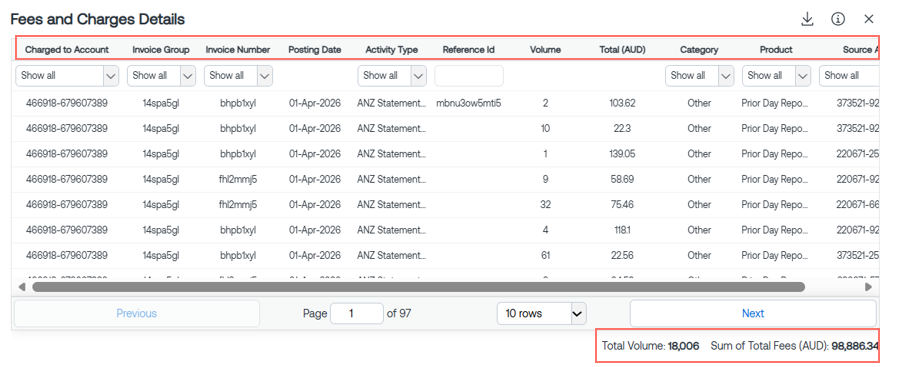The image size is (901, 367).
Task: Select the volume 32 cell
Action: [x=545, y=204]
